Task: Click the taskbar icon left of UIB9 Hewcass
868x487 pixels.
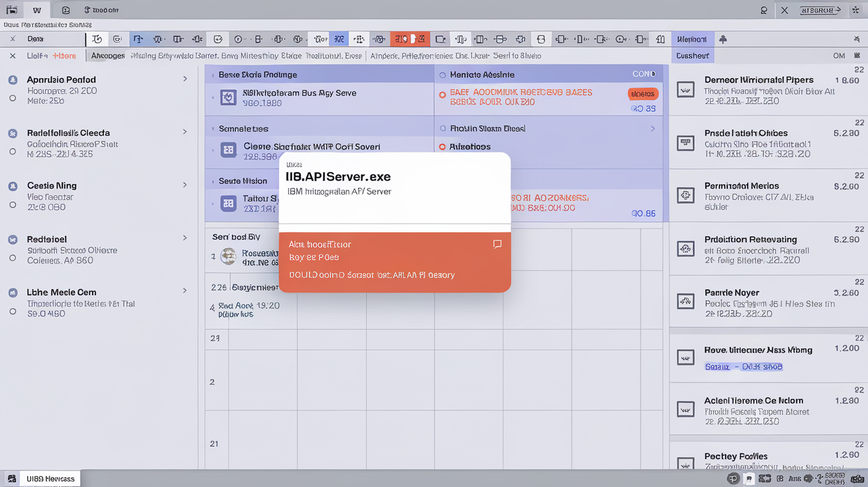Action: [x=11, y=478]
